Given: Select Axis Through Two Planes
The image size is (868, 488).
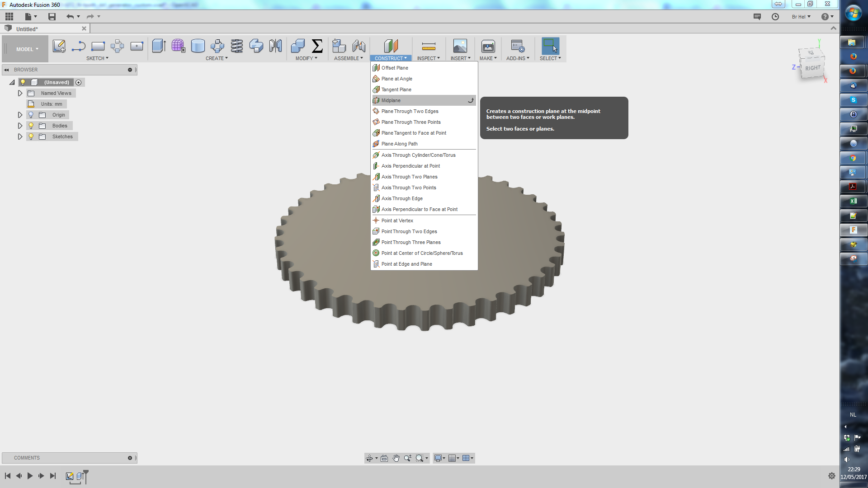Looking at the screenshot, I should point(409,177).
